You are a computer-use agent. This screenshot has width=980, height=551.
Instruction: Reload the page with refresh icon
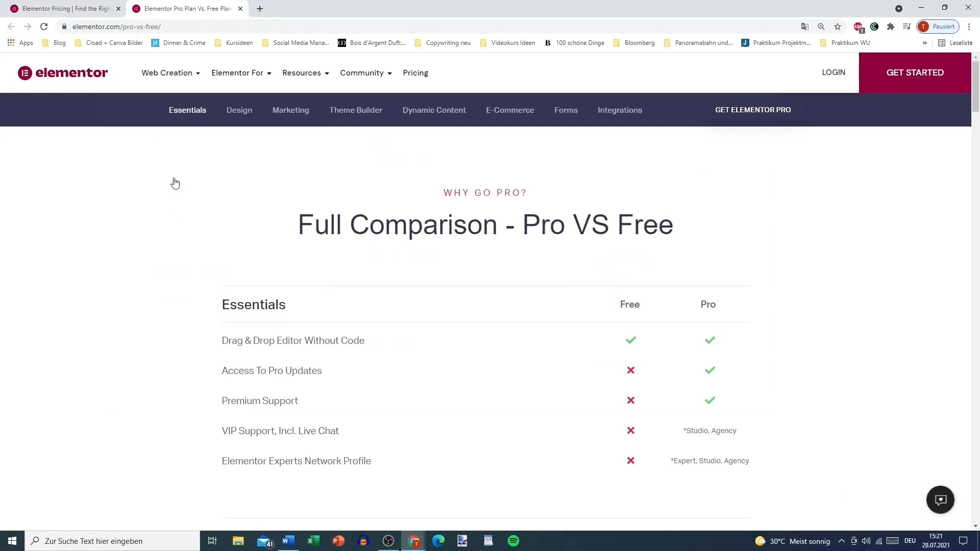(44, 27)
